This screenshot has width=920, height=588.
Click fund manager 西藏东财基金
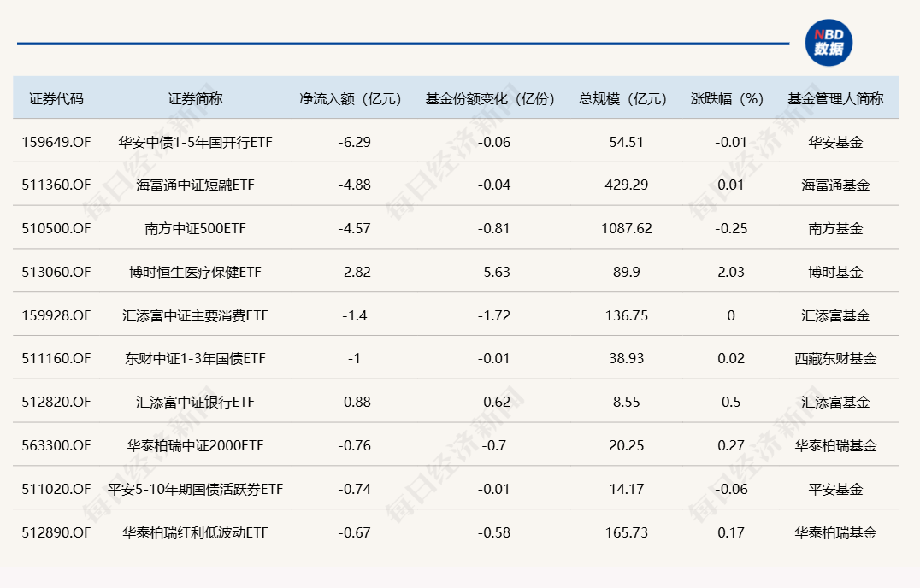point(835,358)
